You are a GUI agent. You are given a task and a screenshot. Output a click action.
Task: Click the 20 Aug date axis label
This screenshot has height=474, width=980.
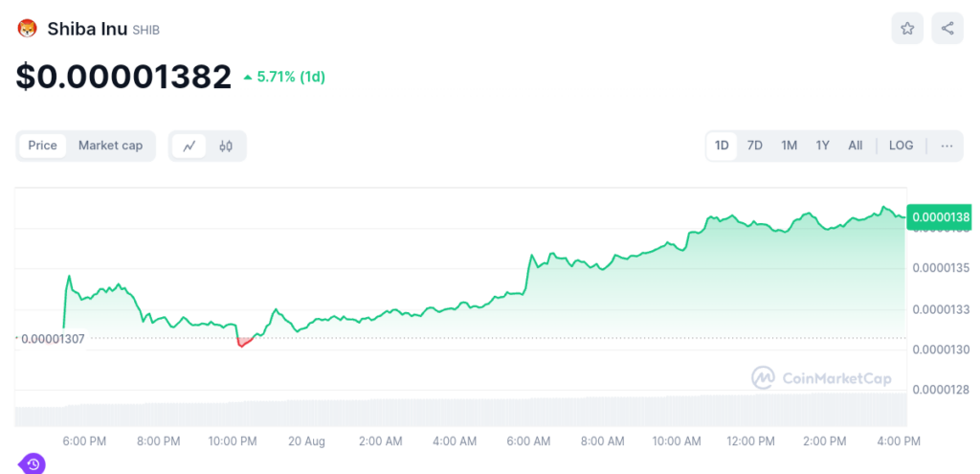(x=307, y=441)
